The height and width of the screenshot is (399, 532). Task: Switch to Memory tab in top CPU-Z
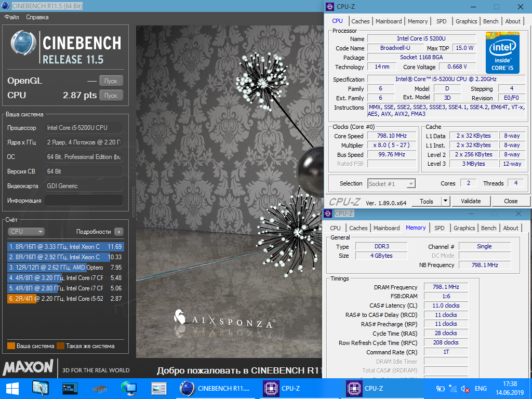tap(418, 21)
